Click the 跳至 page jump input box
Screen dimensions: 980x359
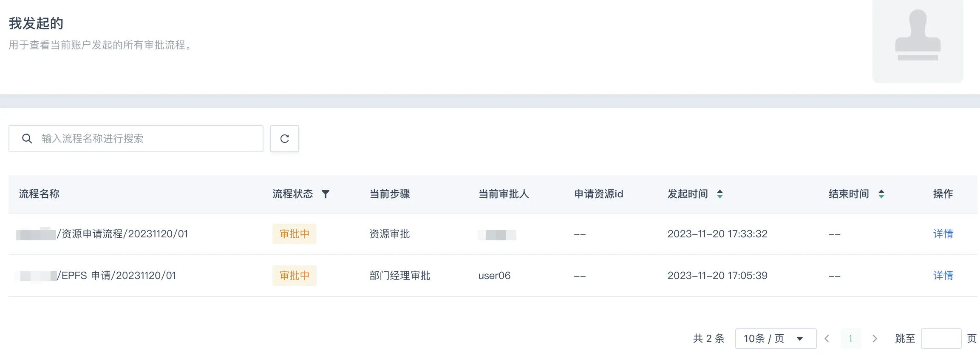(x=941, y=339)
